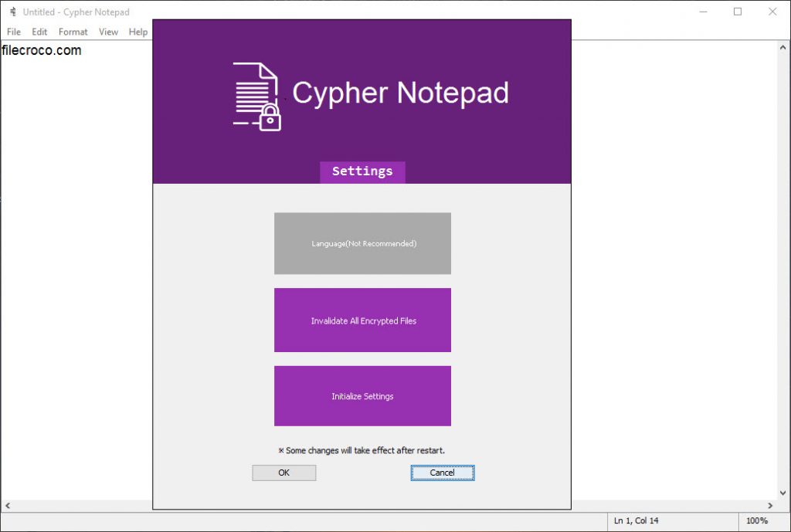
Task: Click the Settings heading label
Action: coord(363,171)
